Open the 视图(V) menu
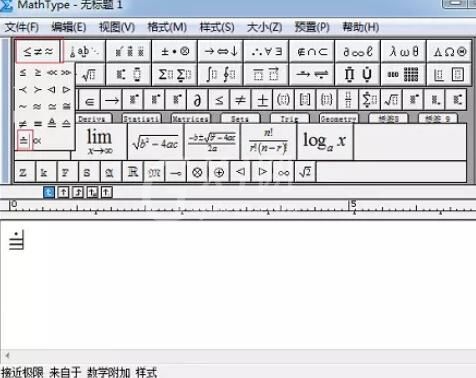 point(117,27)
